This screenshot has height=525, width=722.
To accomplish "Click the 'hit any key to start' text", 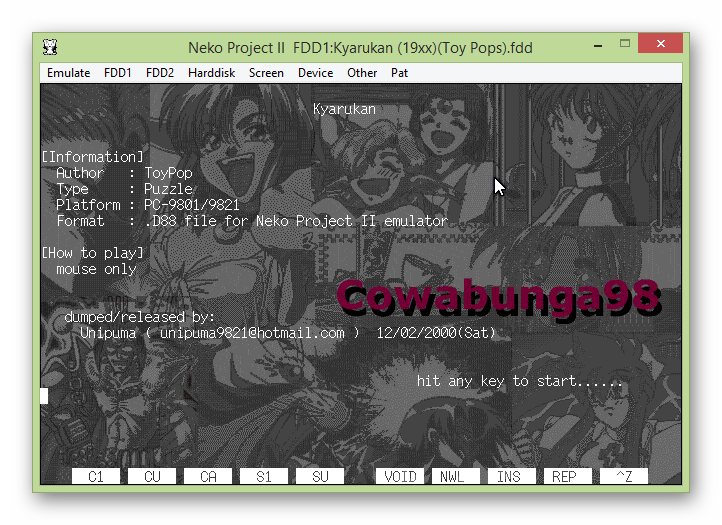I will click(519, 381).
